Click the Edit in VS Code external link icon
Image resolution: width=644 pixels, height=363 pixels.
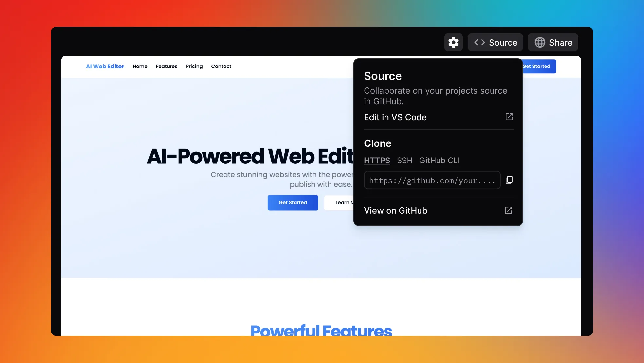pyautogui.click(x=509, y=116)
